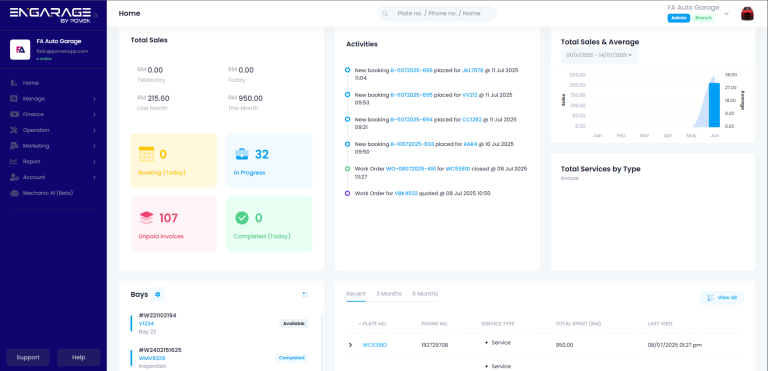Switch to the 6 Months tab
The image size is (768, 371).
click(425, 294)
